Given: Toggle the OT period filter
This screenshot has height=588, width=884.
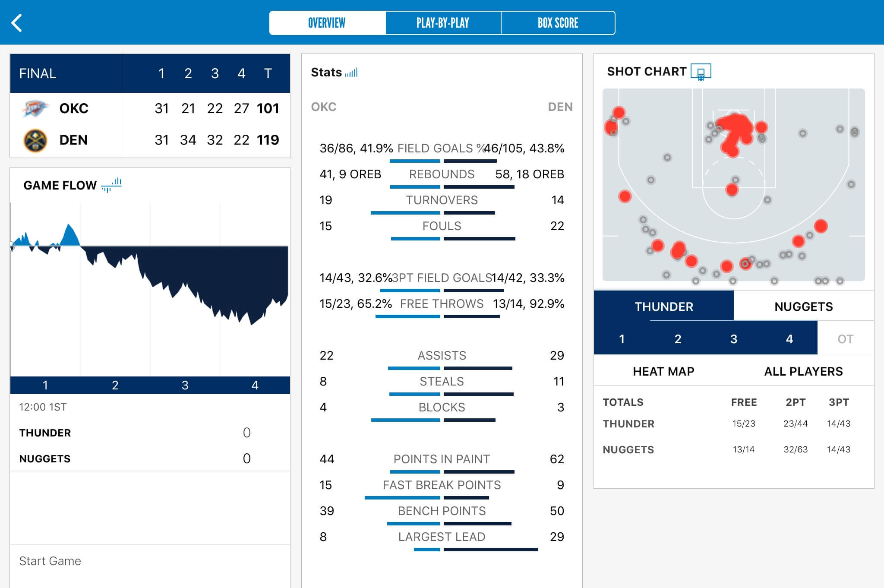Looking at the screenshot, I should [846, 339].
